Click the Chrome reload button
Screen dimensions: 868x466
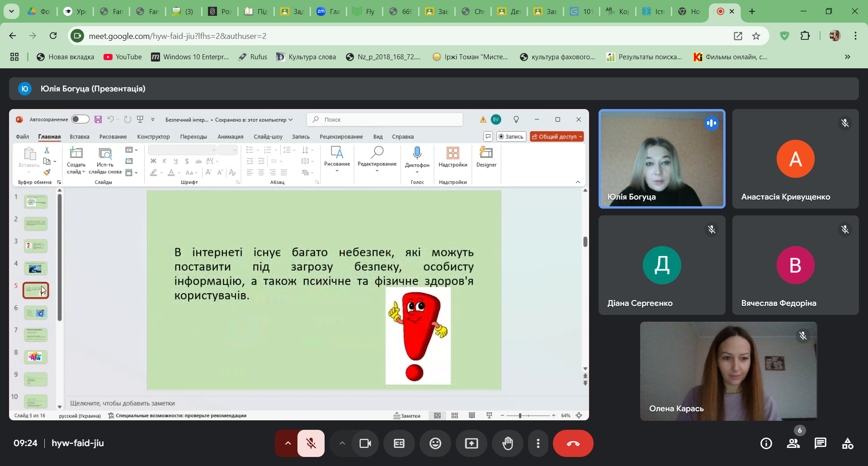coord(53,36)
